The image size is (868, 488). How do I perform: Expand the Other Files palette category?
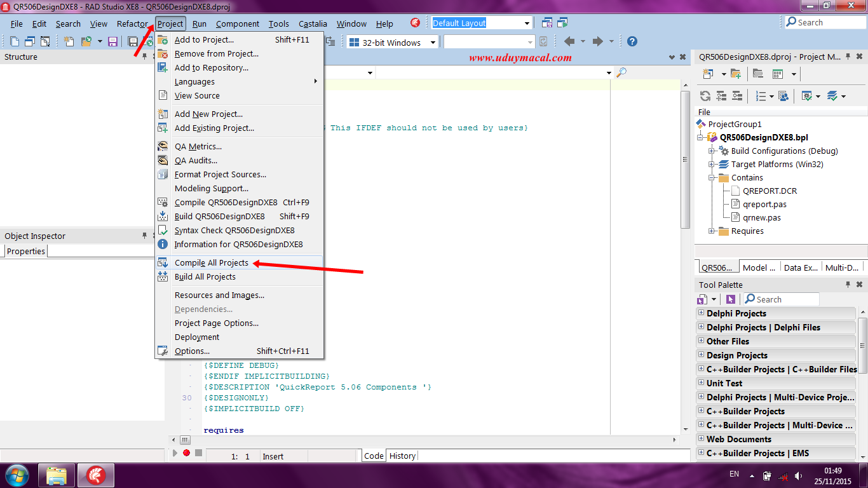(x=701, y=341)
